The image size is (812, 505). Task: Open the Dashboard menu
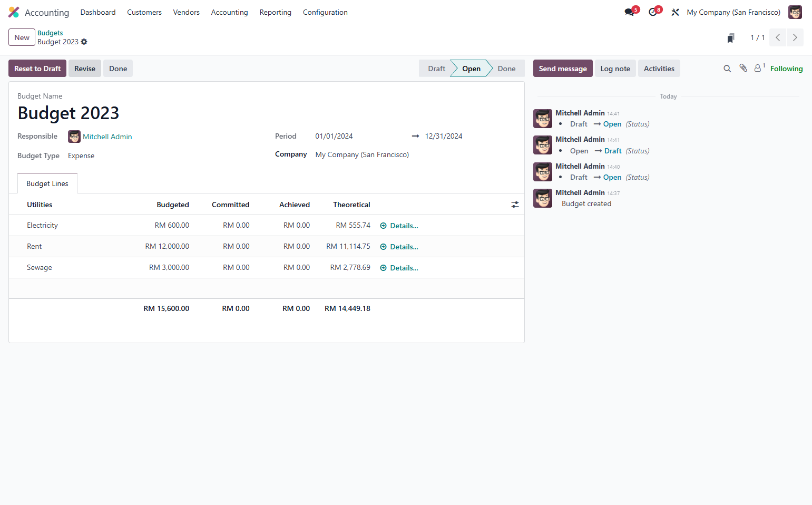tap(98, 12)
